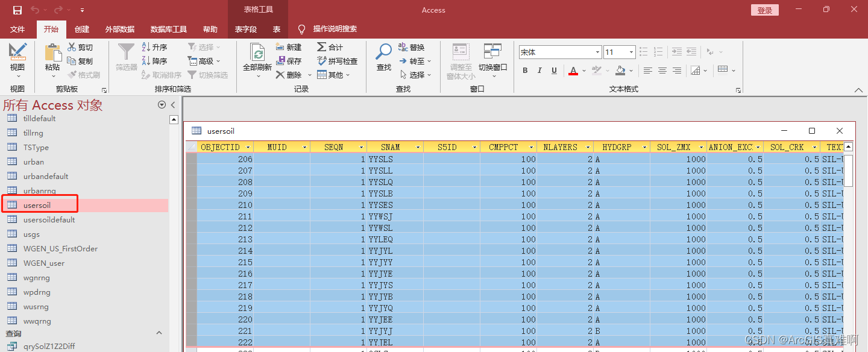868x352 pixels.
Task: Select the Cut (剪切) scissors icon
Action: point(72,47)
